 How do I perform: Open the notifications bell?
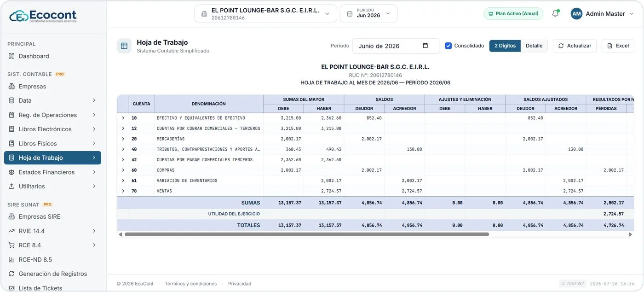click(x=555, y=14)
